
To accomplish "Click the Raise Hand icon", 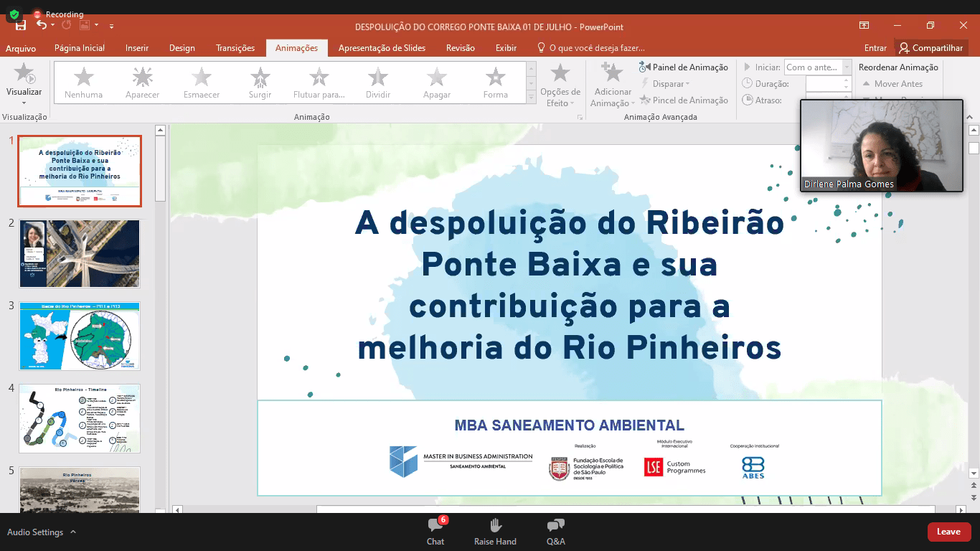I will [x=495, y=526].
